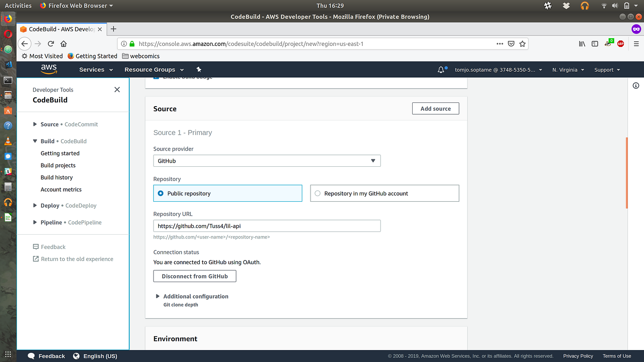
Task: Open AWS notifications bell icon
Action: click(440, 69)
